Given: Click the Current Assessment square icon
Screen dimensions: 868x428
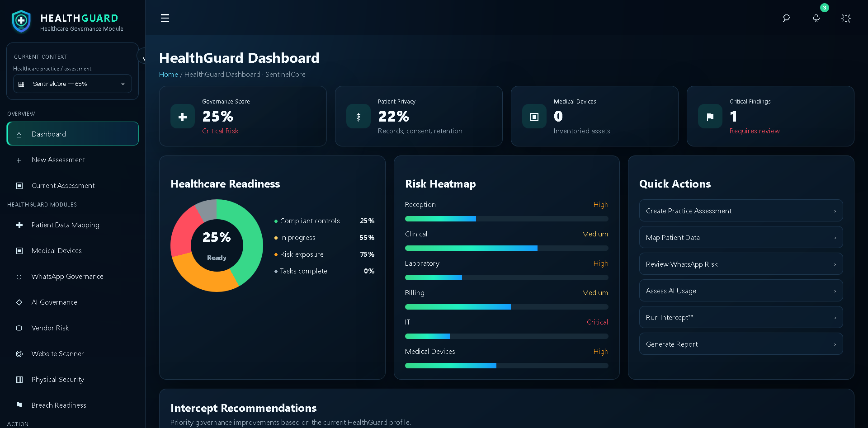Looking at the screenshot, I should (19, 186).
